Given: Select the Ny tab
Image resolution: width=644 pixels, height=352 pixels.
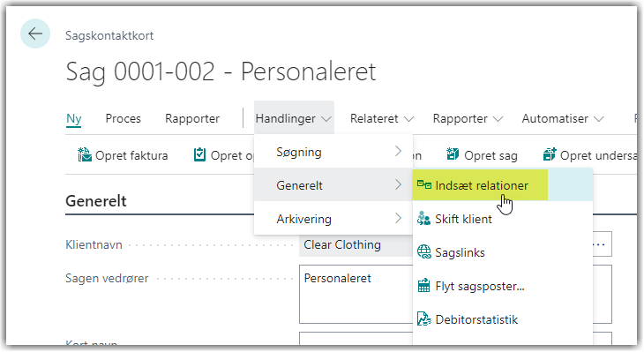Looking at the screenshot, I should (x=74, y=119).
